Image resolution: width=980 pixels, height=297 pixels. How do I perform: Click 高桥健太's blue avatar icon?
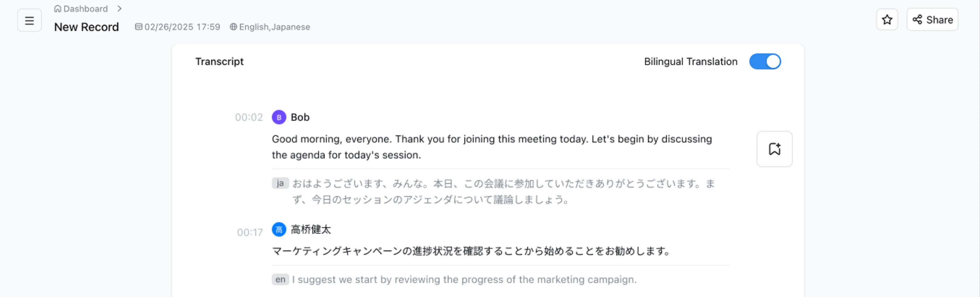coord(279,230)
